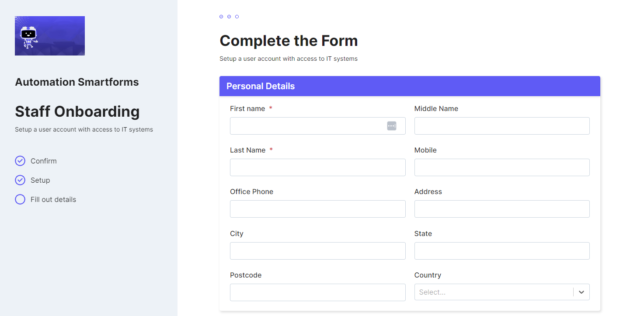Click the second progress dot indicator

pyautogui.click(x=229, y=17)
